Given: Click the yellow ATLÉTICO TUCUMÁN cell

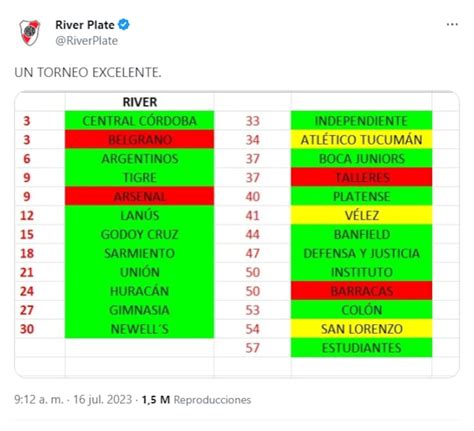Looking at the screenshot, I should tap(361, 139).
